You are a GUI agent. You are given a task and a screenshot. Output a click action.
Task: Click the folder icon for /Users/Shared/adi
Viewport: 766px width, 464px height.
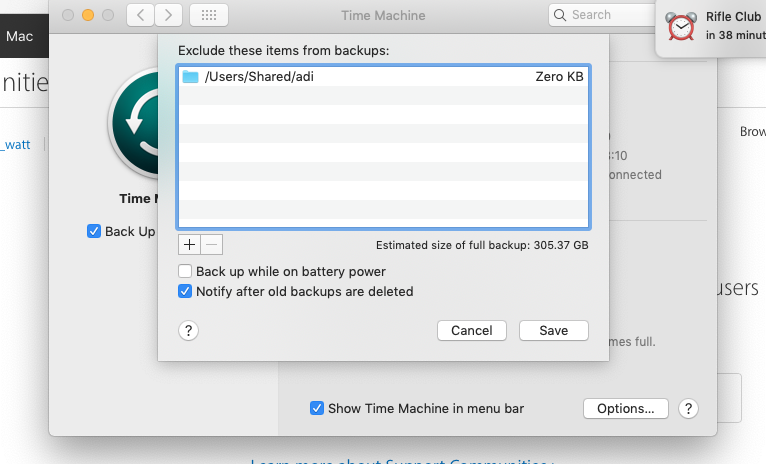pyautogui.click(x=190, y=77)
